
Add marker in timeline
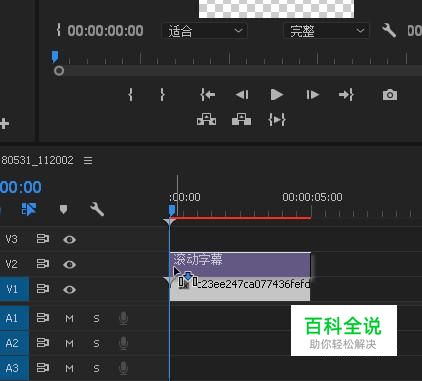pyautogui.click(x=63, y=210)
